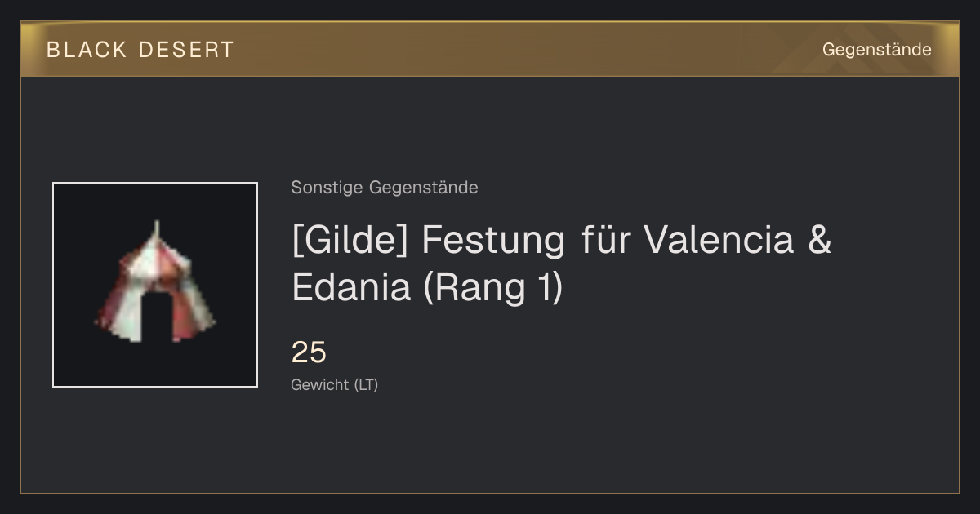Click the word Festung in the title

point(493,240)
